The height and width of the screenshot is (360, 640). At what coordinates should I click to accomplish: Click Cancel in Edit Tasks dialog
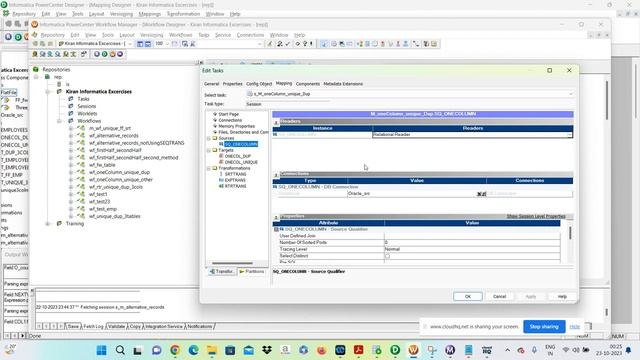point(499,297)
